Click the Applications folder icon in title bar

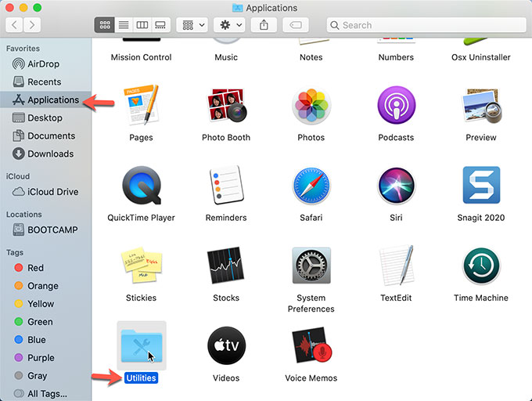238,8
